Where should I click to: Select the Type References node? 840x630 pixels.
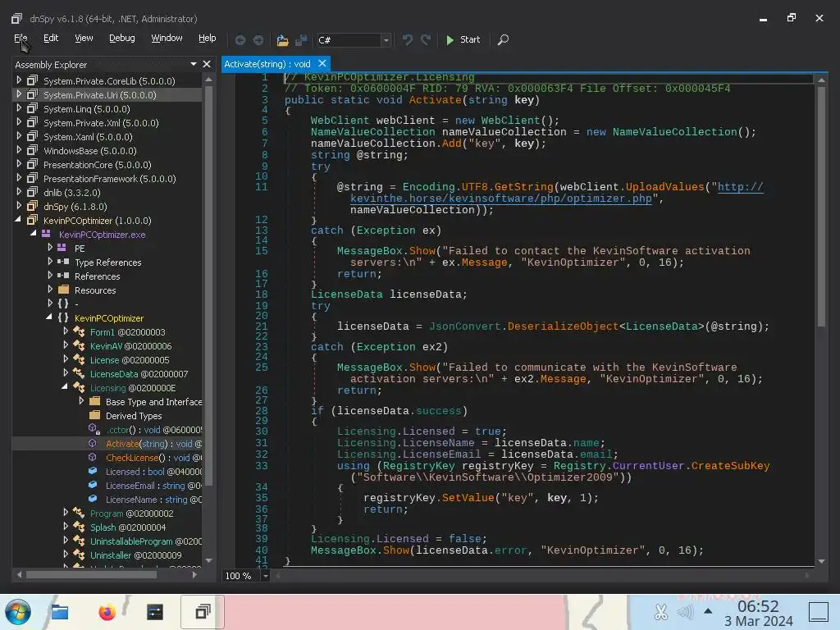coord(107,262)
